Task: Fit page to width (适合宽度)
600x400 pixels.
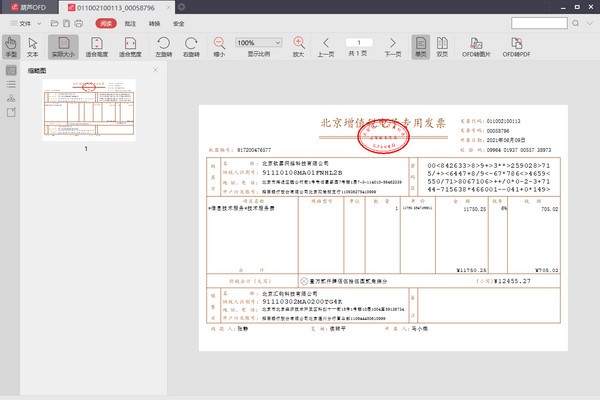Action: point(130,47)
